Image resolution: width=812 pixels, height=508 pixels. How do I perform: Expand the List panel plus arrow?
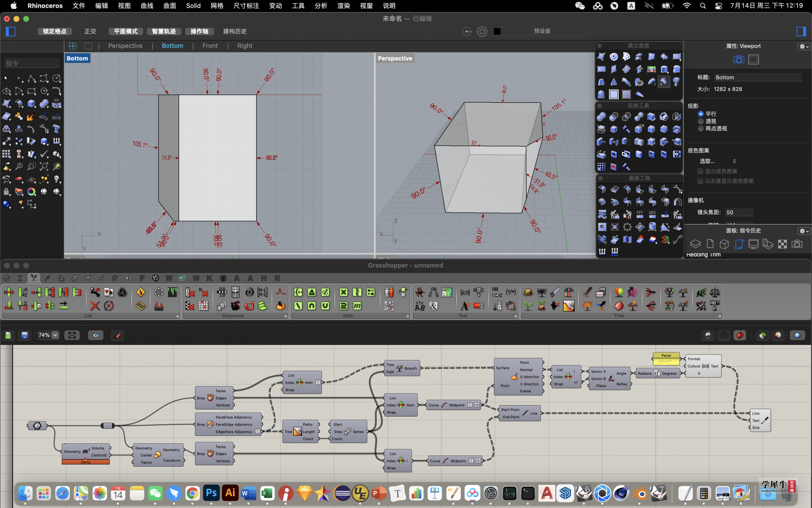pos(177,316)
